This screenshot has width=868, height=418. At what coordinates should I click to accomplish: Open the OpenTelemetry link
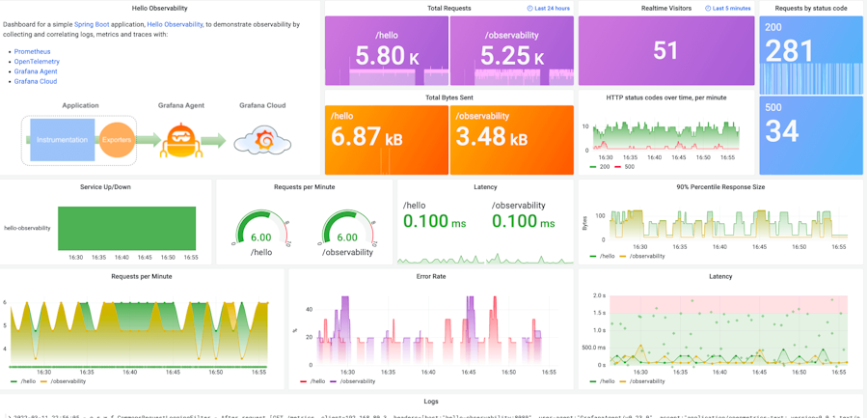coord(37,62)
